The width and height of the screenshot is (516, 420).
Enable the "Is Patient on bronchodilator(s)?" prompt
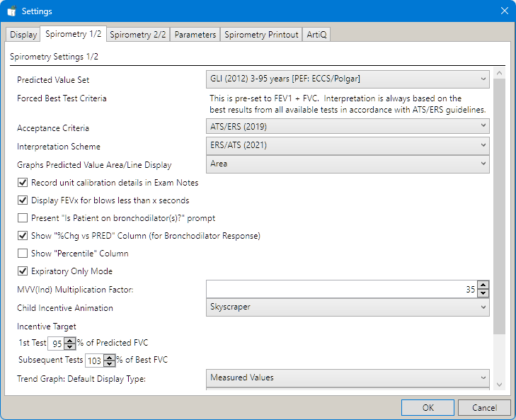click(x=22, y=218)
